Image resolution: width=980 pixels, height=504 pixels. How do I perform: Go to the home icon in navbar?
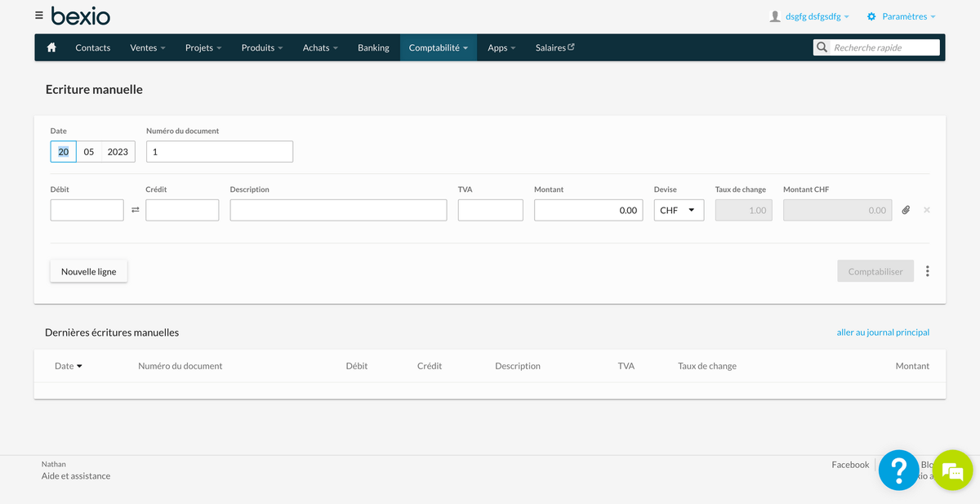point(51,47)
